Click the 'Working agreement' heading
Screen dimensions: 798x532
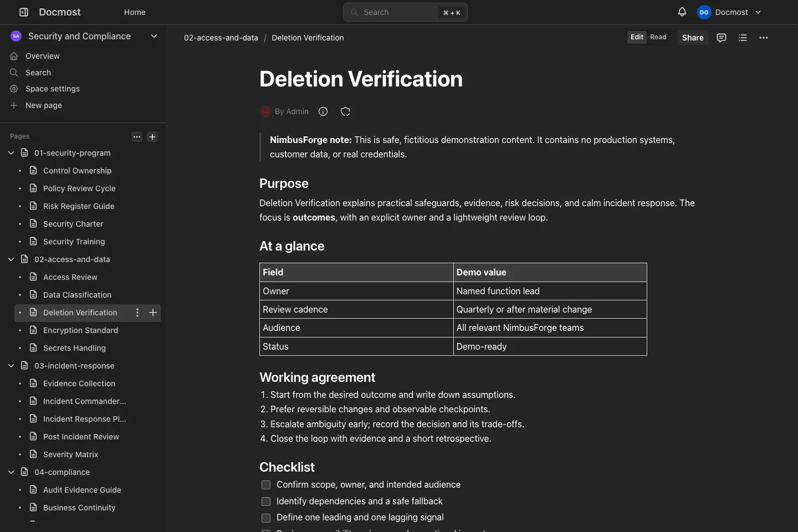[318, 377]
